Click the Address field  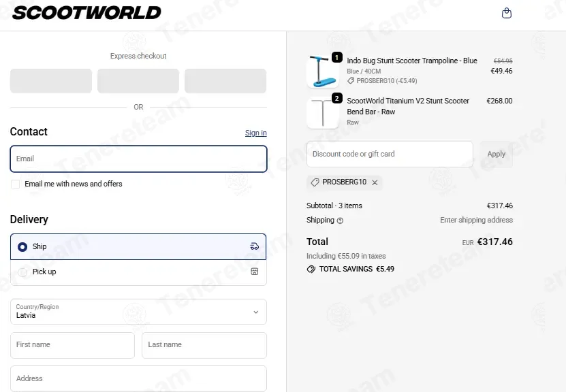(x=139, y=378)
